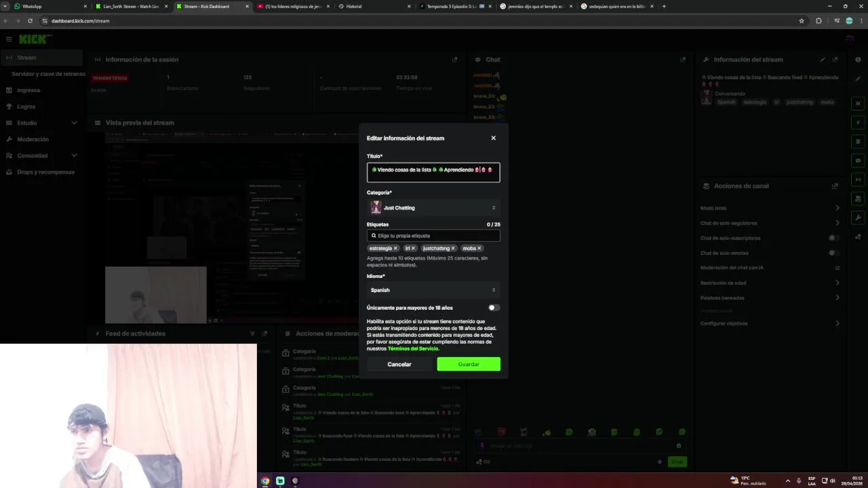Click the green Guardar button
This screenshot has height=488, width=868.
click(469, 365)
